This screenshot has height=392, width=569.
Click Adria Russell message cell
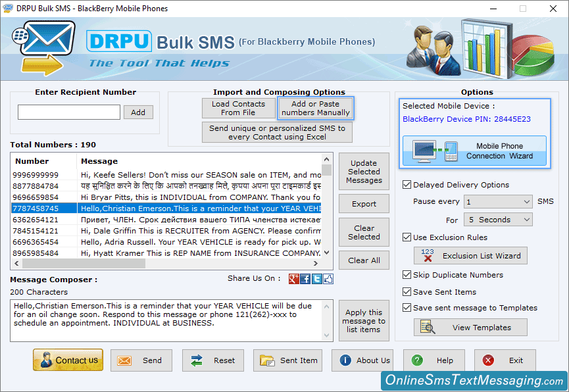(199, 242)
